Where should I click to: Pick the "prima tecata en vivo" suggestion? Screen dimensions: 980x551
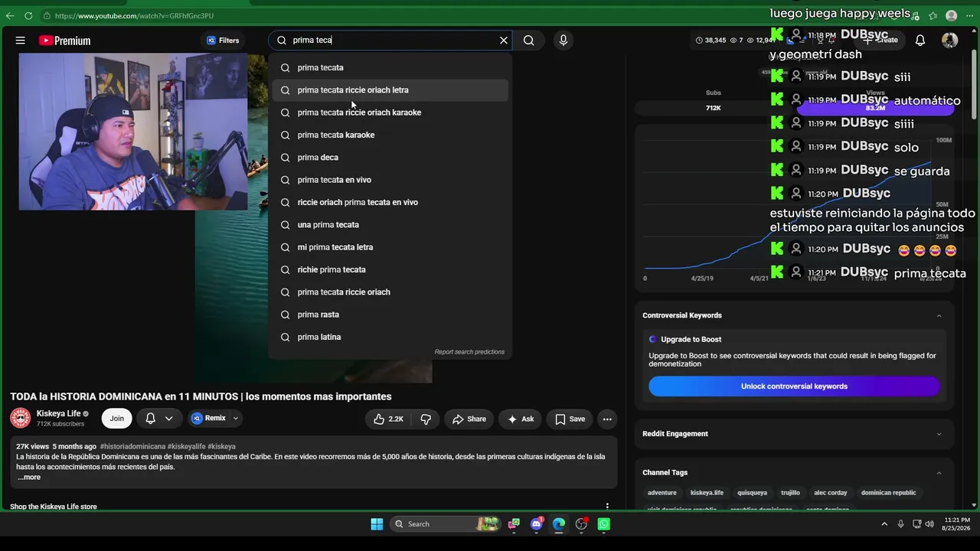coord(390,180)
